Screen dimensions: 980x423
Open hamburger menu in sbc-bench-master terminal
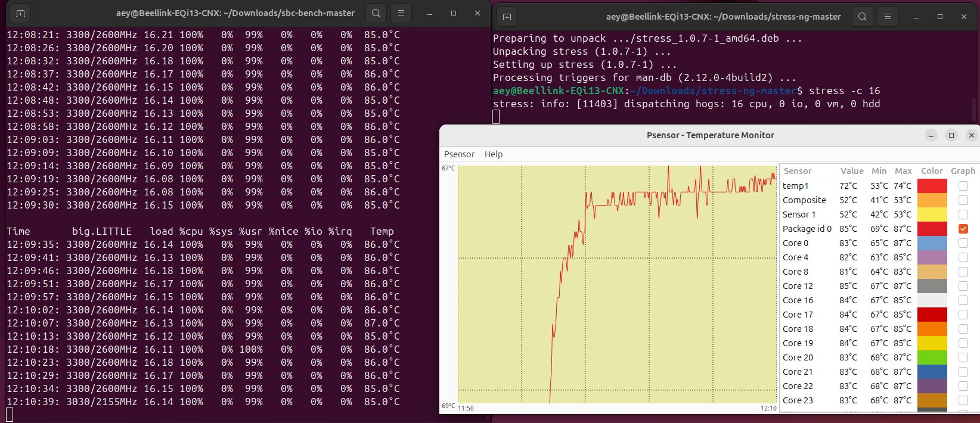click(x=401, y=13)
